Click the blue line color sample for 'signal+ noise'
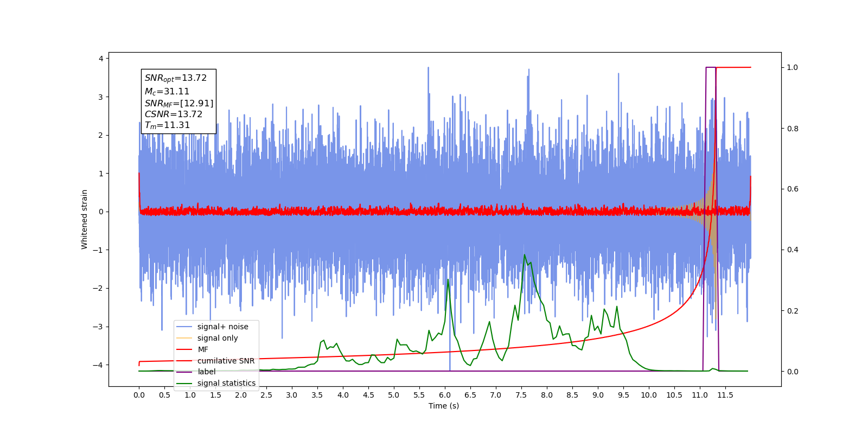The width and height of the screenshot is (868, 434). click(184, 327)
